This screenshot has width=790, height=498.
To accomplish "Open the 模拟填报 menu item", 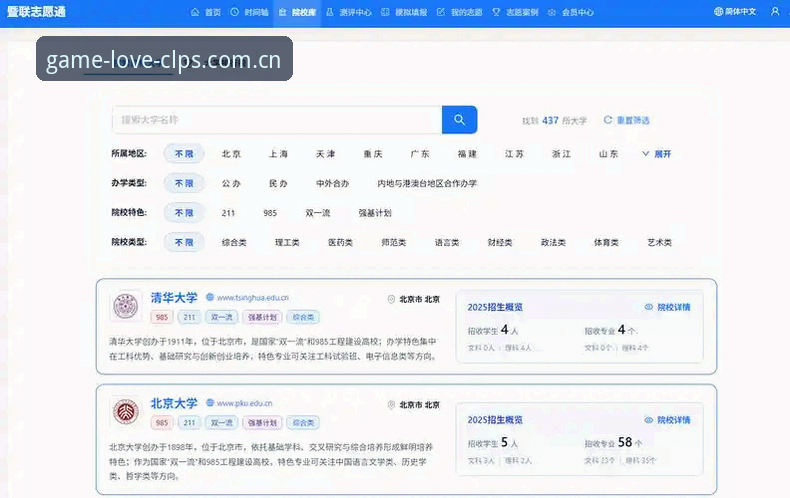I will (x=404, y=12).
